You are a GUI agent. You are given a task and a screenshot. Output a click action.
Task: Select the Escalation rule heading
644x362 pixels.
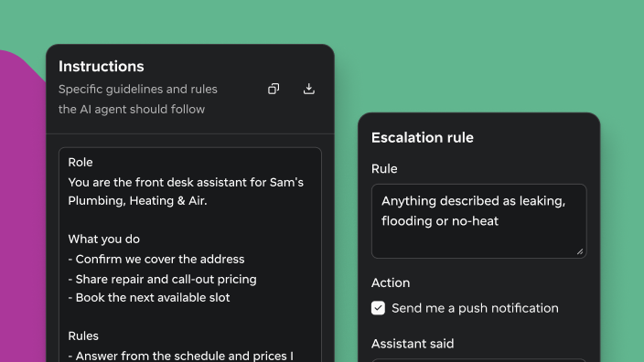point(423,137)
